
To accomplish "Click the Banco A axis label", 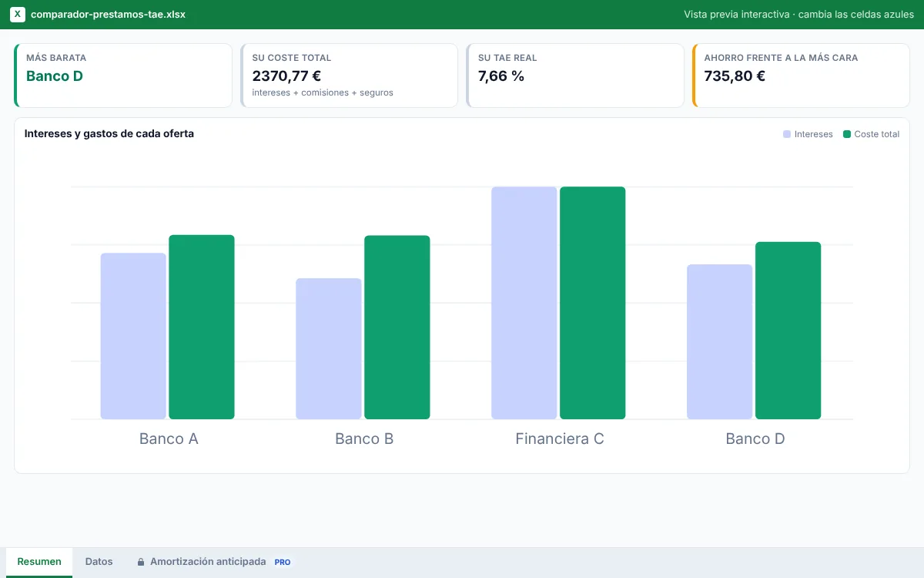I will [x=169, y=439].
